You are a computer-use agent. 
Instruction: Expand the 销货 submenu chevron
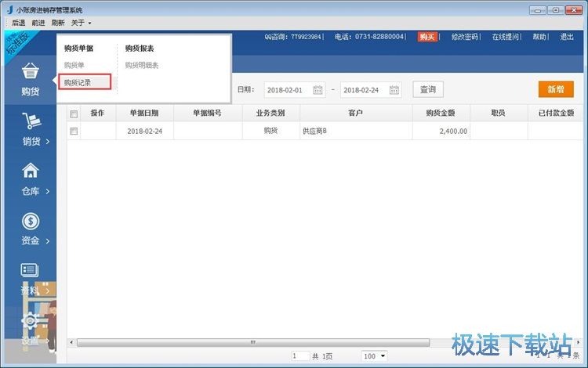click(x=48, y=141)
